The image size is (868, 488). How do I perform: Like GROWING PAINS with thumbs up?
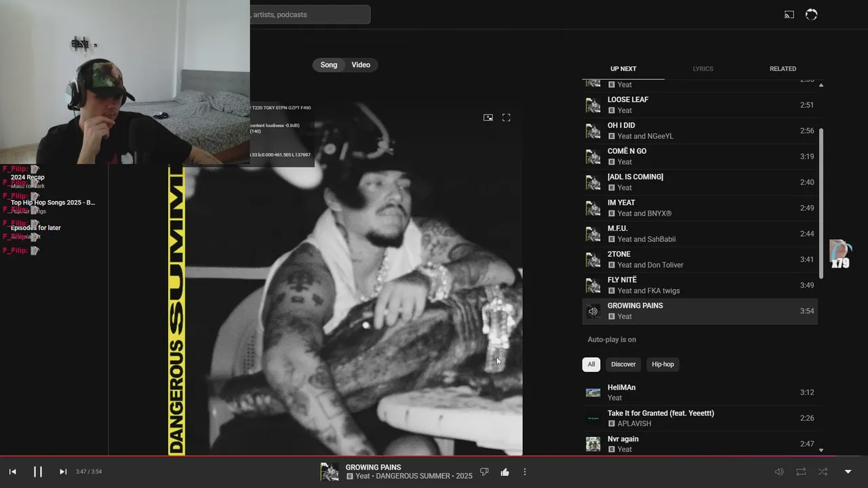coord(505,472)
